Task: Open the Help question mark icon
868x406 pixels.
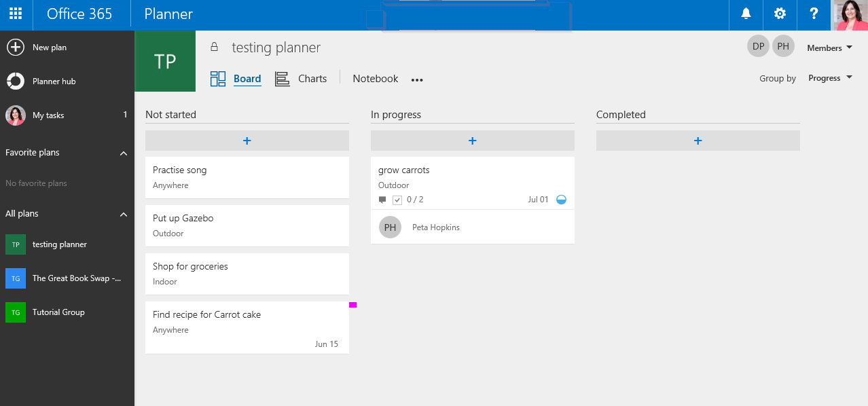Action: (x=813, y=14)
